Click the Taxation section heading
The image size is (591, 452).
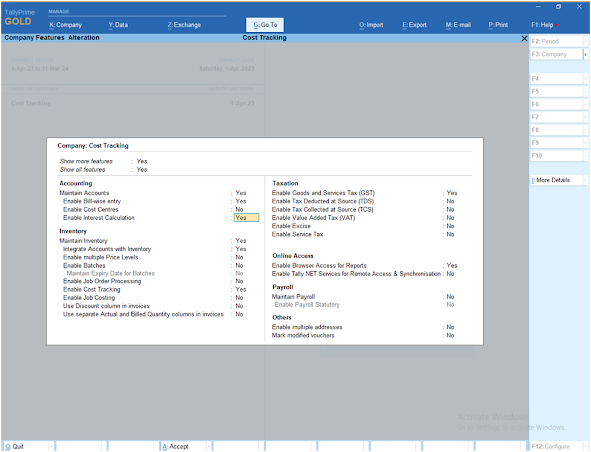[285, 184]
